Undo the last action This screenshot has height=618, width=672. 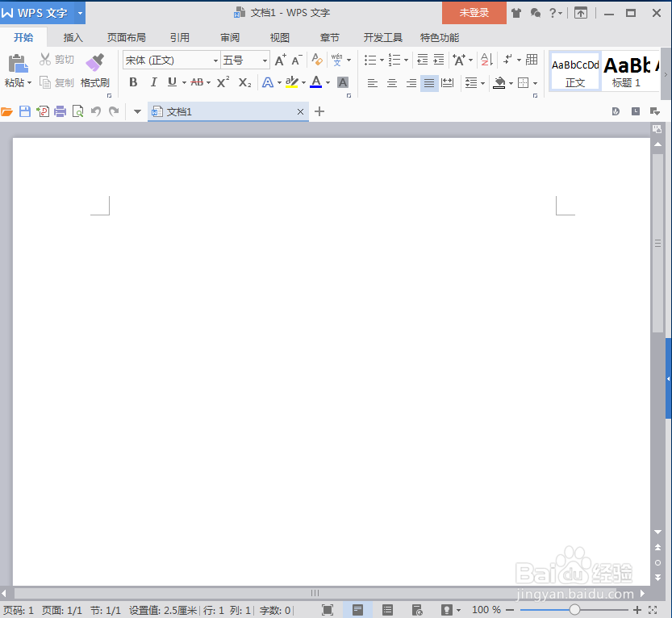pyautogui.click(x=95, y=112)
